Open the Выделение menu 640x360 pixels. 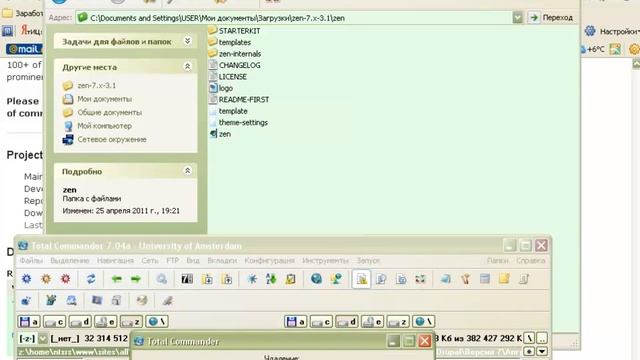(70, 260)
